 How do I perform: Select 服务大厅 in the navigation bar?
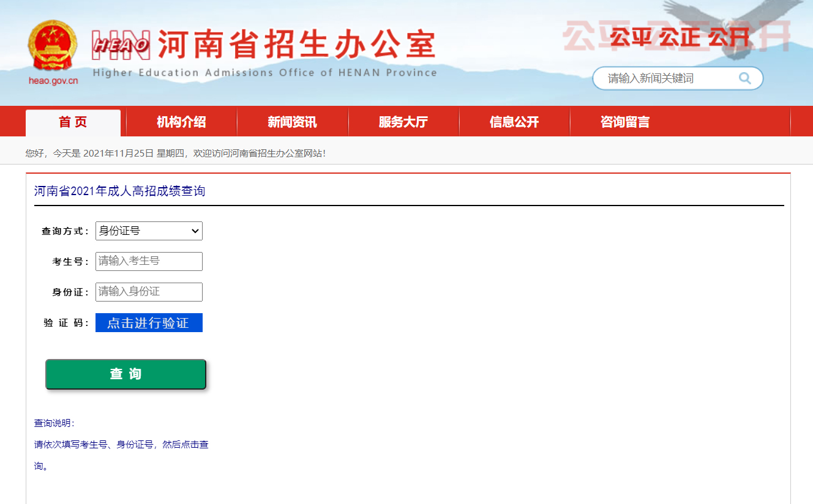tap(403, 122)
